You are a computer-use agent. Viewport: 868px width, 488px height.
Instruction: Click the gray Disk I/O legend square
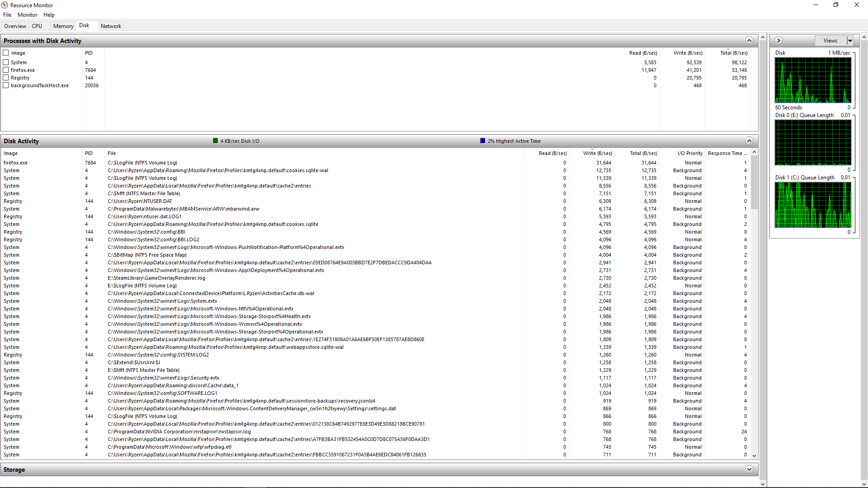(216, 141)
